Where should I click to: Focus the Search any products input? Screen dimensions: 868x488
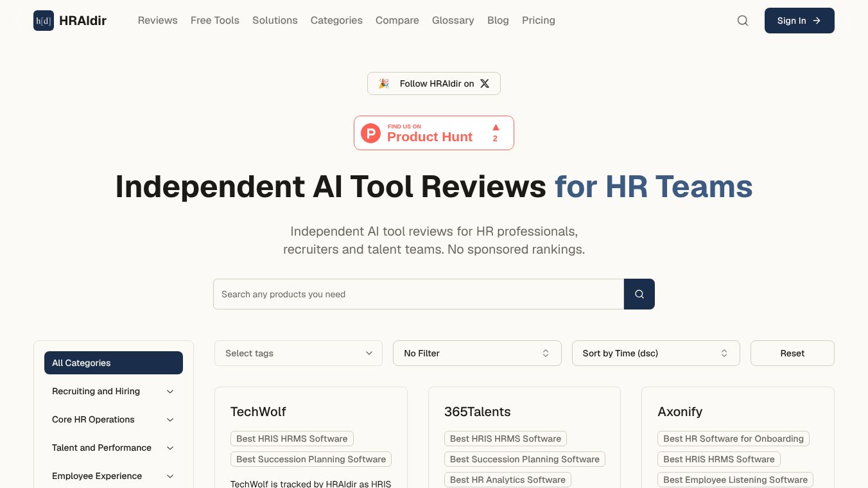coord(419,294)
